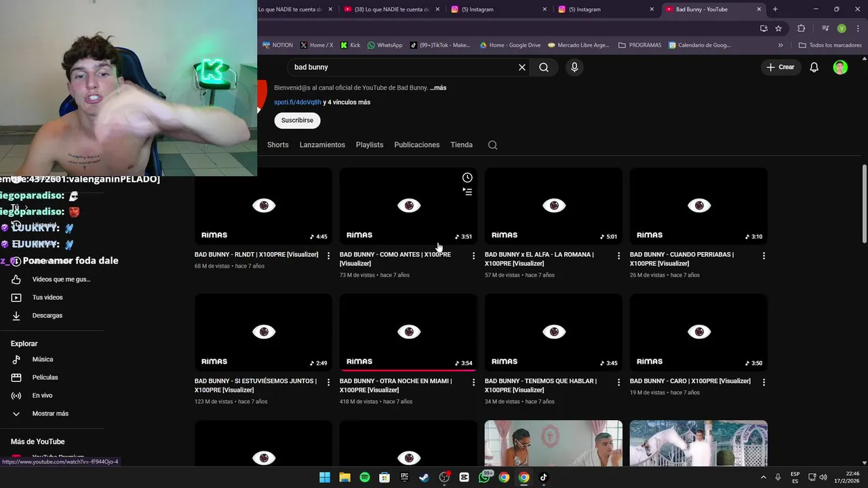Open a new browser tab with plus
The image size is (868, 488).
point(775,9)
